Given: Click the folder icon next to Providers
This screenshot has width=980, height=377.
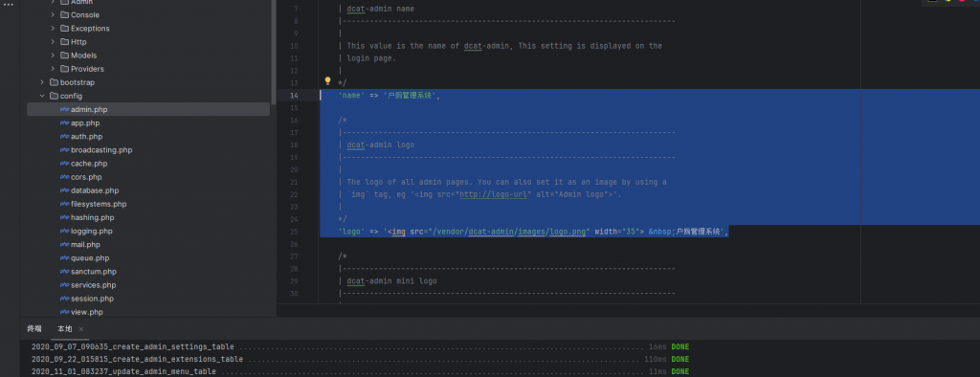Looking at the screenshot, I should tap(64, 69).
